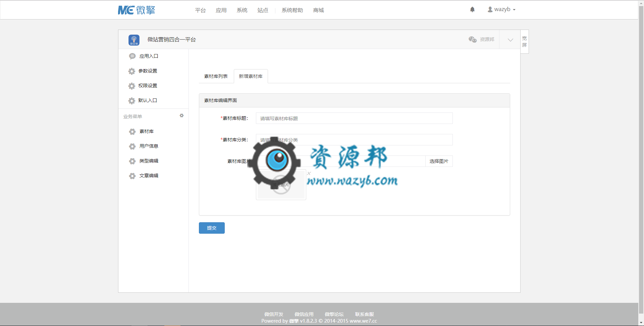Click the image preview thumbnail placeholder
Image resolution: width=644 pixels, height=326 pixels.
pyautogui.click(x=281, y=185)
